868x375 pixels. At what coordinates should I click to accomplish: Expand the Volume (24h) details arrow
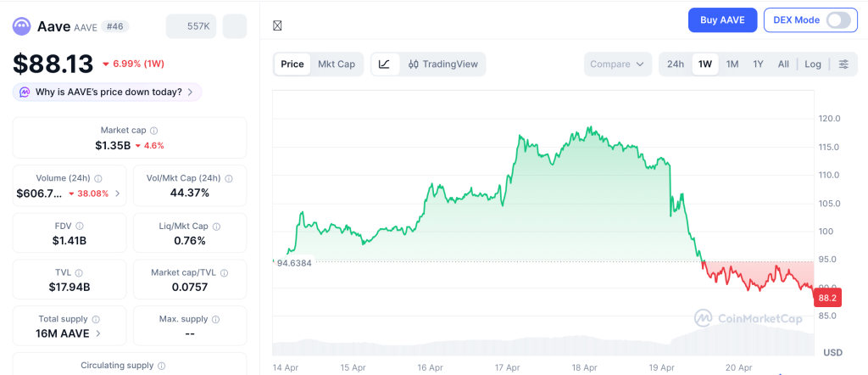pos(117,193)
